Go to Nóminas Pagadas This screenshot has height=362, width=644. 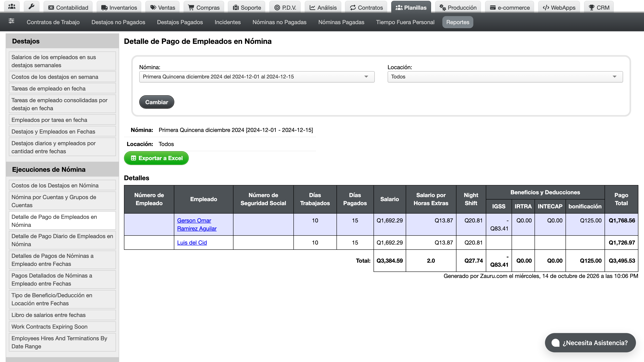pyautogui.click(x=341, y=22)
